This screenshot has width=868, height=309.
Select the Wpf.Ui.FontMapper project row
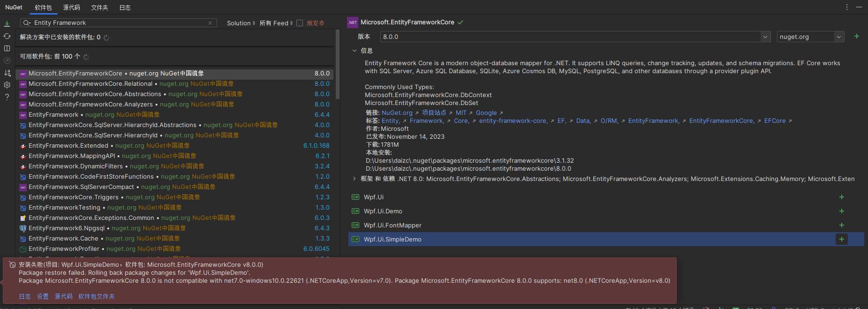[x=606, y=225]
